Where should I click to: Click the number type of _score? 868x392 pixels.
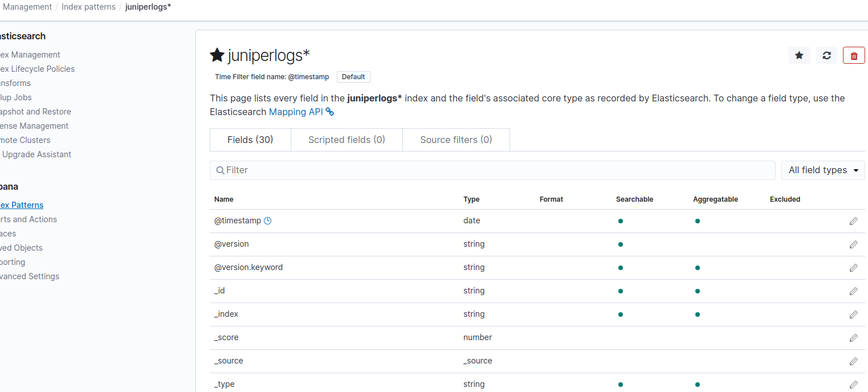coord(478,337)
